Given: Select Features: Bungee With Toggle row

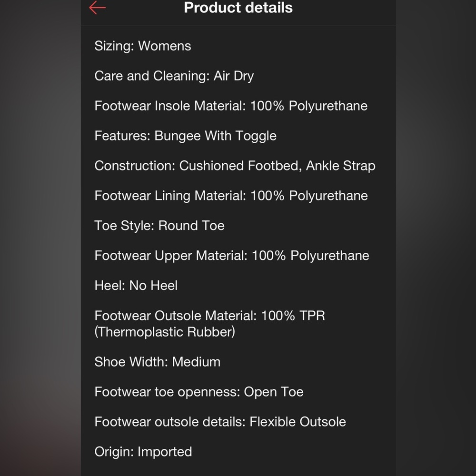Looking at the screenshot, I should (186, 136).
